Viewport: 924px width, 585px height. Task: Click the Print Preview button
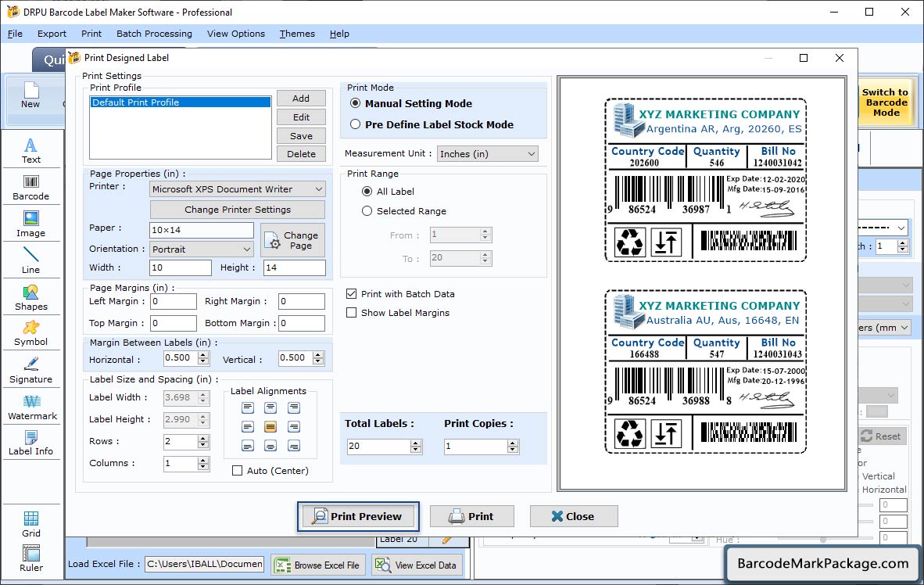[358, 517]
